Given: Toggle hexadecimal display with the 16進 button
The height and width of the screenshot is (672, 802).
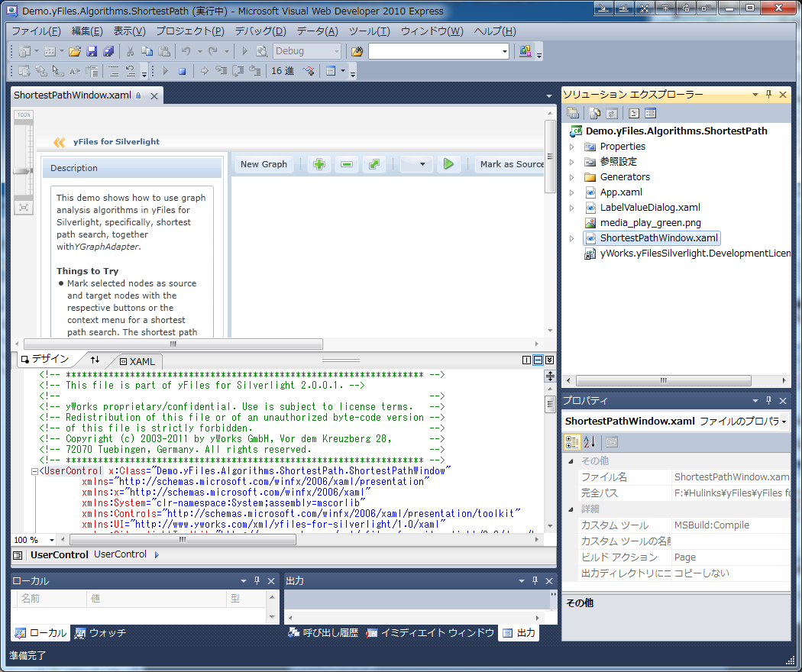Looking at the screenshot, I should coord(283,71).
